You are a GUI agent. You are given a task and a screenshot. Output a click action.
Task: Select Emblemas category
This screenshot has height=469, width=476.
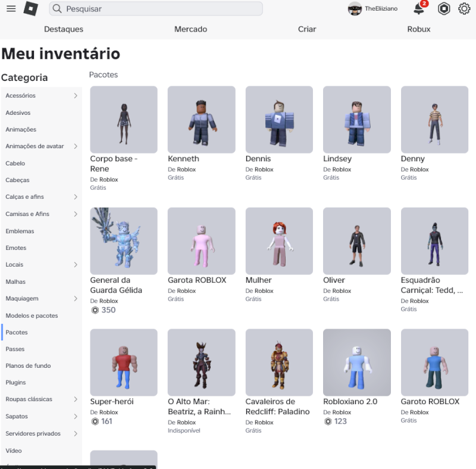coord(42,231)
